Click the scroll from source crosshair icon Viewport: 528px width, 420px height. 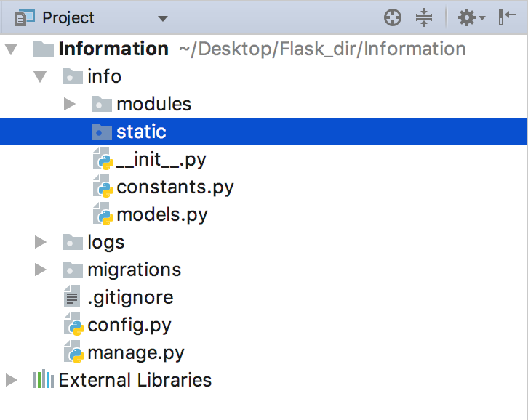tap(393, 17)
